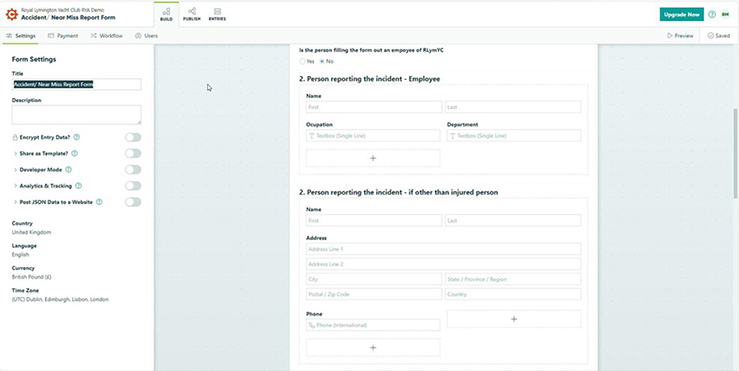The width and height of the screenshot is (739, 371).
Task: Toggle Analytics & Tracking switch
Action: pos(133,186)
